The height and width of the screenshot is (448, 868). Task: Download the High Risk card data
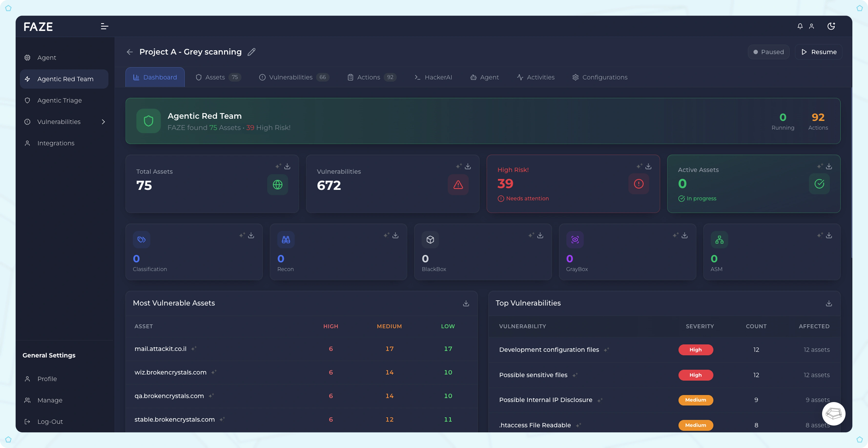(x=648, y=166)
